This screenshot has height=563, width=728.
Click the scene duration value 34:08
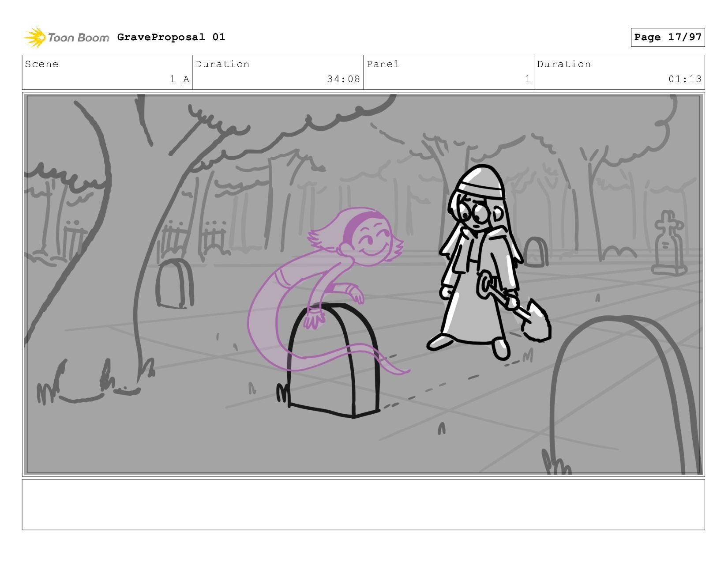pos(343,79)
